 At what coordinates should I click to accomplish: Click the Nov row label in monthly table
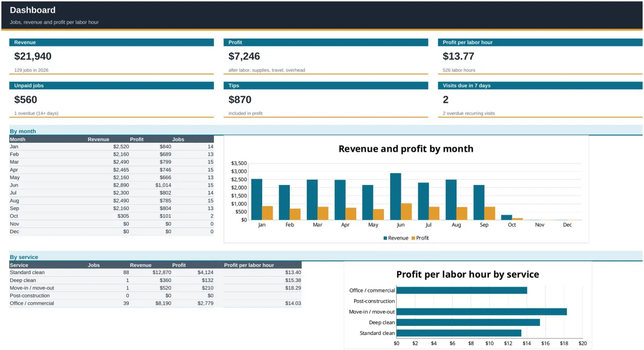15,224
